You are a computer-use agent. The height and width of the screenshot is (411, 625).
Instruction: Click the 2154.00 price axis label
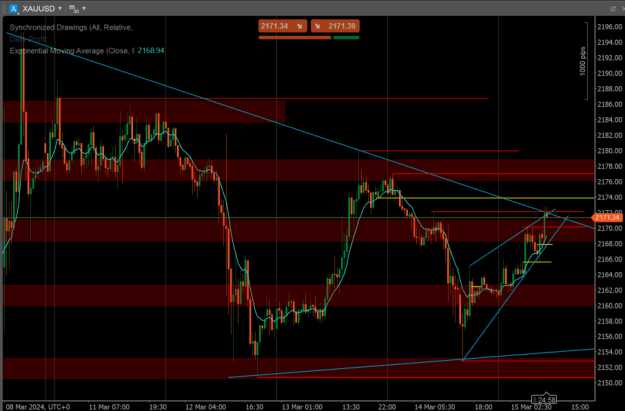pyautogui.click(x=609, y=352)
